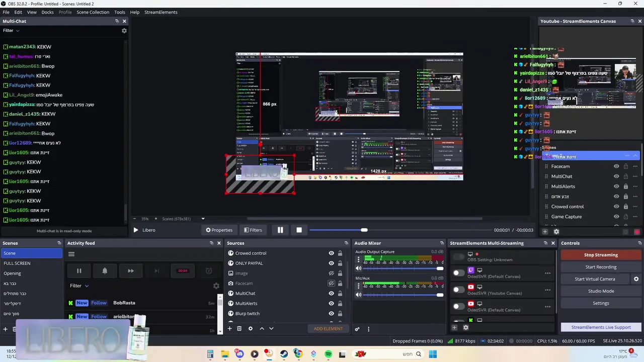Open Audio Mixer advanced audio properties gears
The width and height of the screenshot is (644, 362).
pyautogui.click(x=357, y=329)
